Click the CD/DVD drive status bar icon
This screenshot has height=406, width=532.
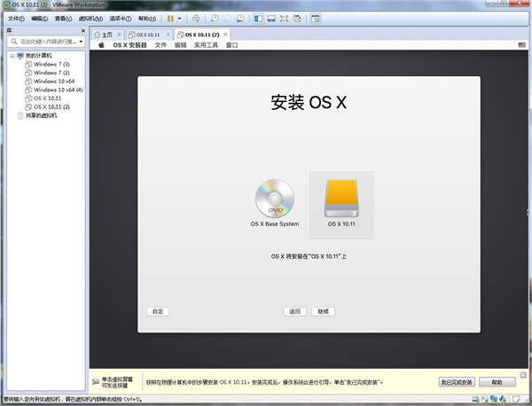(x=484, y=399)
